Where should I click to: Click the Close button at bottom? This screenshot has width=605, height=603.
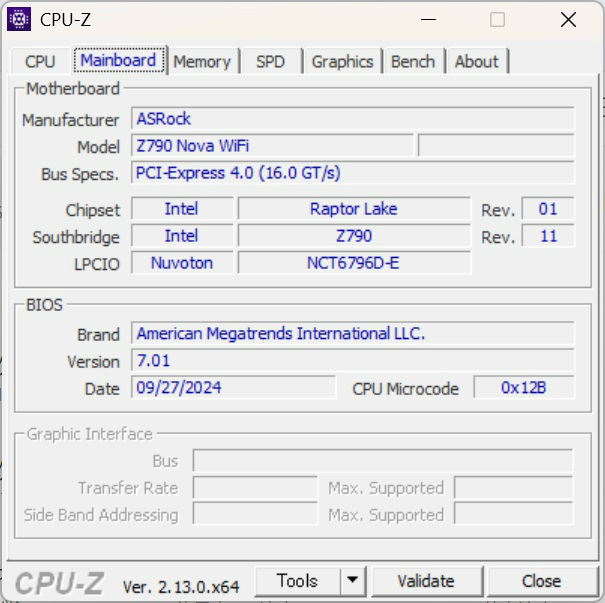(x=541, y=581)
